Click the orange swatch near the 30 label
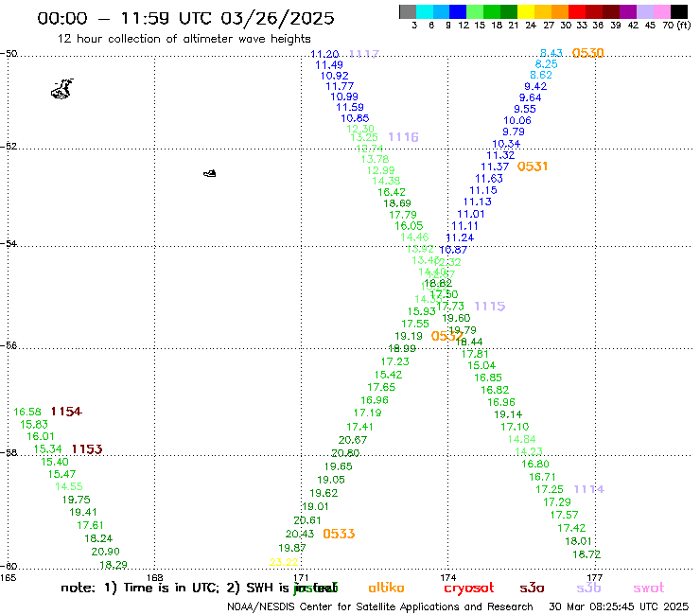The image size is (700, 615). (x=560, y=11)
